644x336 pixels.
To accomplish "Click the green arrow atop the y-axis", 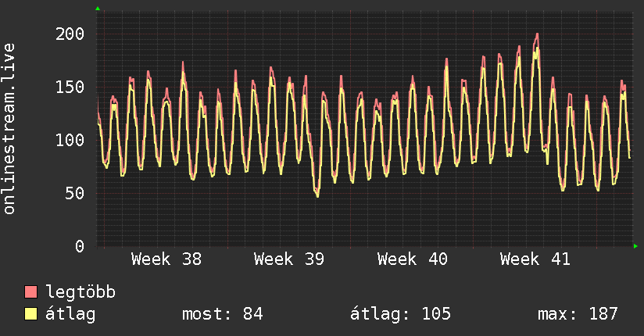I will [x=98, y=9].
